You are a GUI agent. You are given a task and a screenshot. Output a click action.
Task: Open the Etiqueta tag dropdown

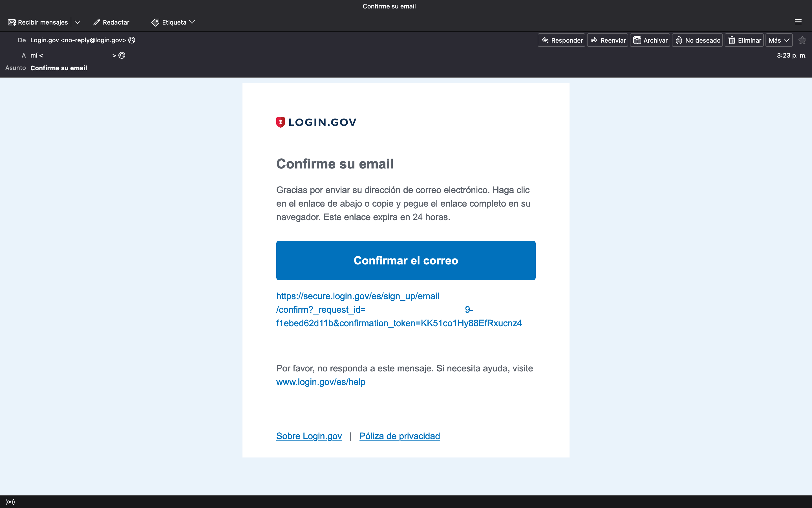[173, 22]
